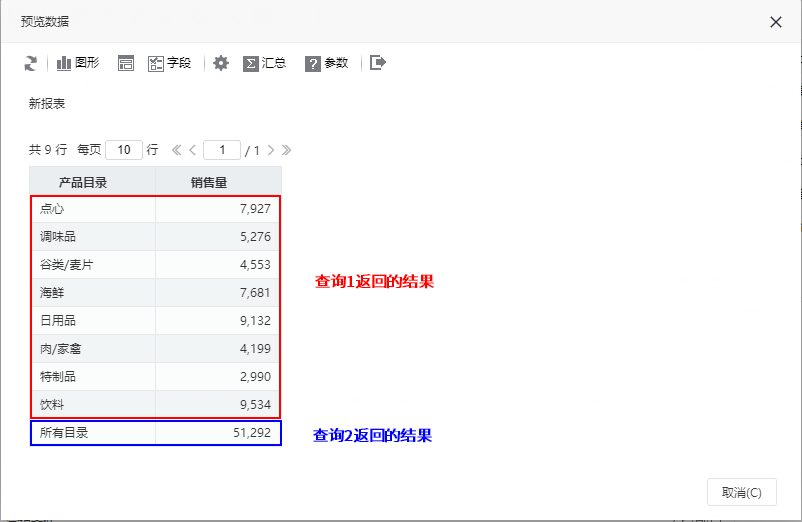802x522 pixels.
Task: Click the 汇总 summary button
Action: pyautogui.click(x=264, y=63)
